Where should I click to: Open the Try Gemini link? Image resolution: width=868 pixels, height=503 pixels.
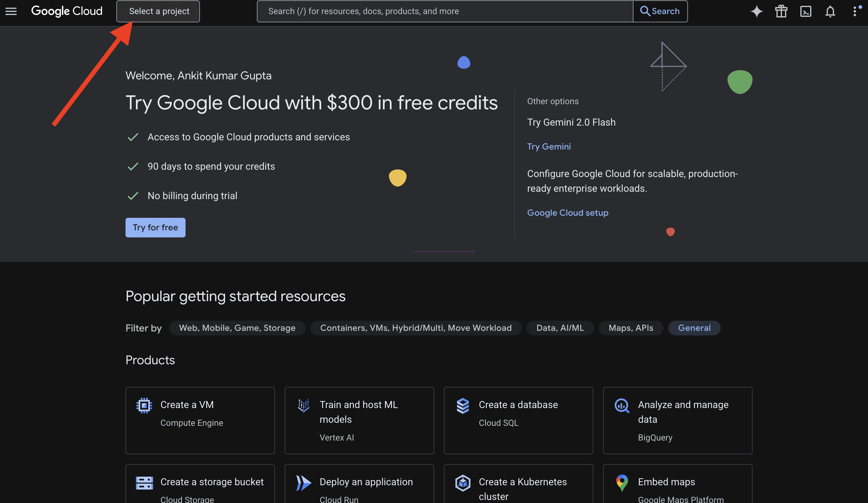[x=549, y=146]
